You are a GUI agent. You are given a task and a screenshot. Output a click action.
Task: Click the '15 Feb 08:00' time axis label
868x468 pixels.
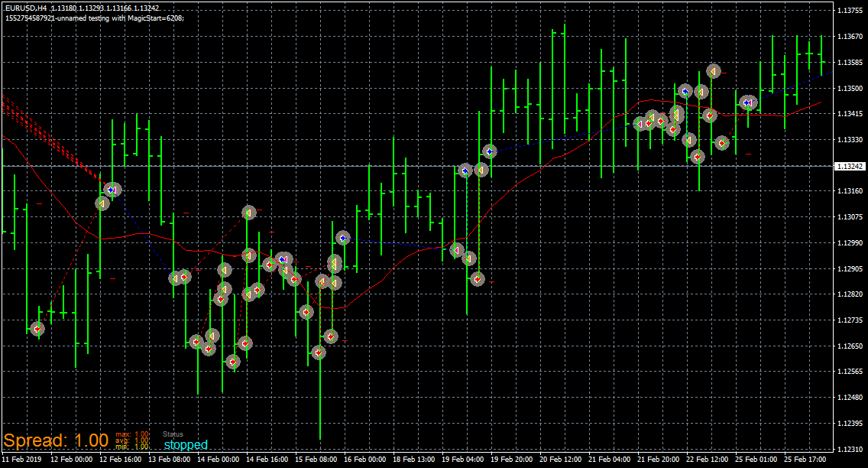click(316, 459)
